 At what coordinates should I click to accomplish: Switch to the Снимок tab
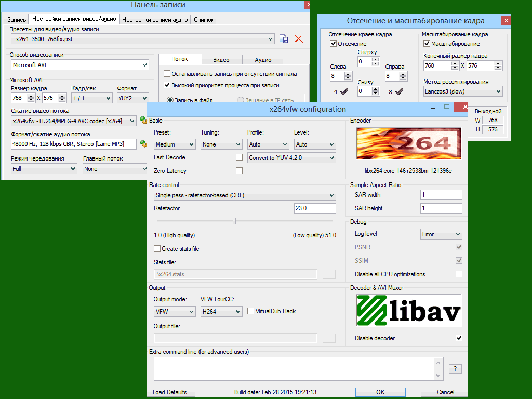pyautogui.click(x=203, y=20)
